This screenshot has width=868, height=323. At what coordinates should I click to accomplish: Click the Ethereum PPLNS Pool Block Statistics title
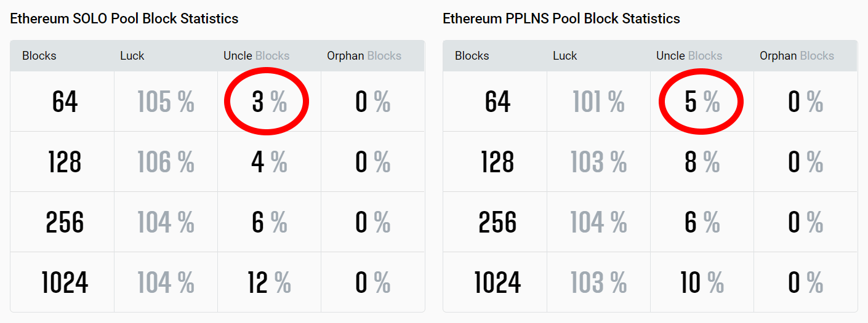(561, 18)
